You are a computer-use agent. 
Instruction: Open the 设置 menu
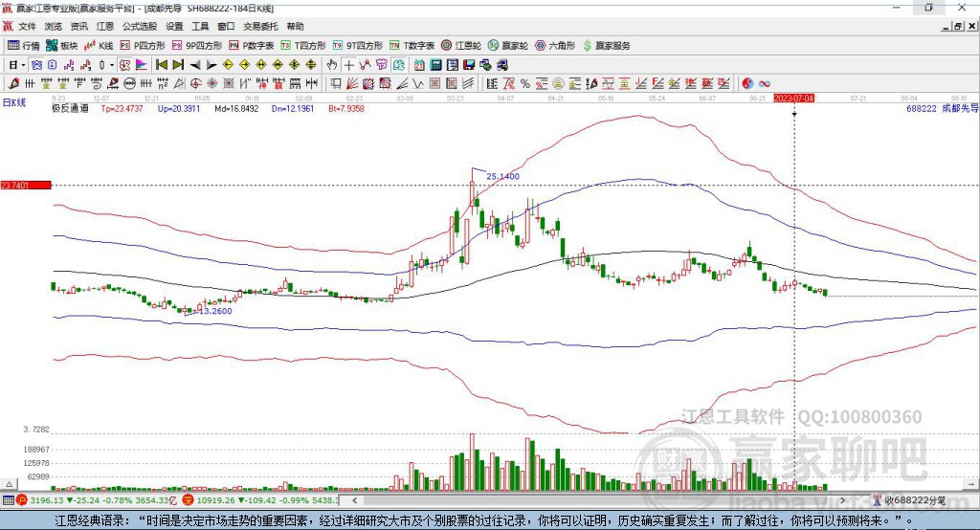pos(174,26)
